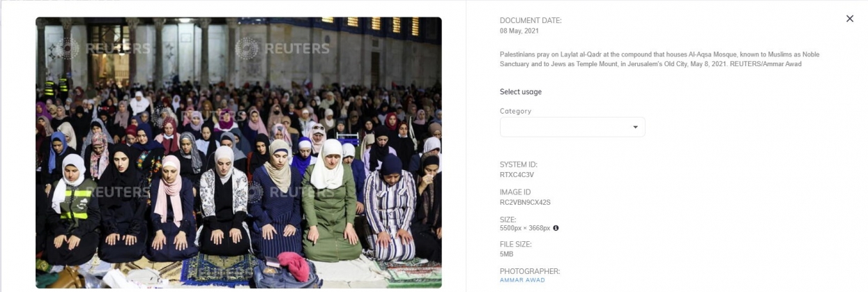Click the prayer photo preview
Viewport: 868px width, 292px height.
click(x=238, y=153)
